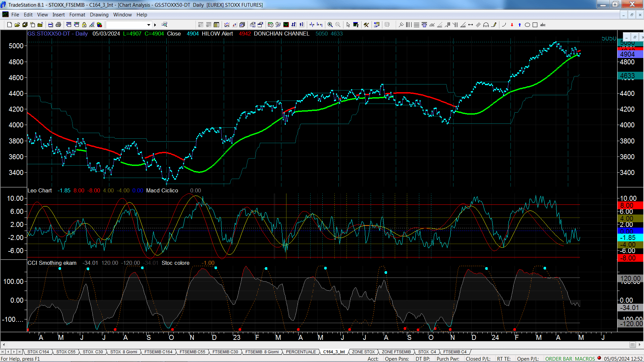Open the Window menu
The width and height of the screenshot is (644, 362).
point(122,15)
